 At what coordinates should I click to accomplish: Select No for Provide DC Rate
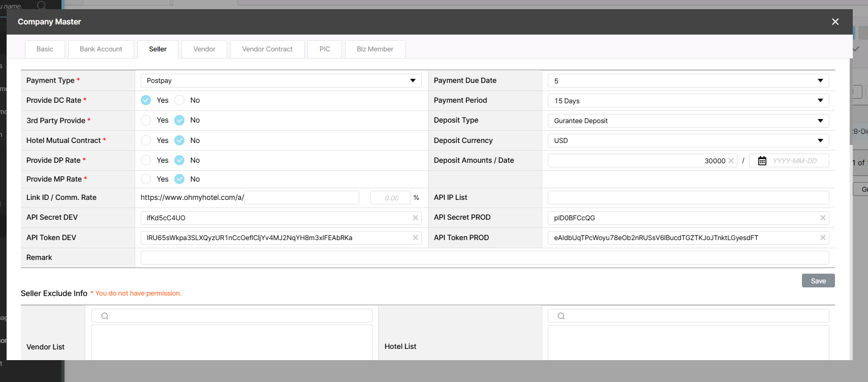[179, 100]
